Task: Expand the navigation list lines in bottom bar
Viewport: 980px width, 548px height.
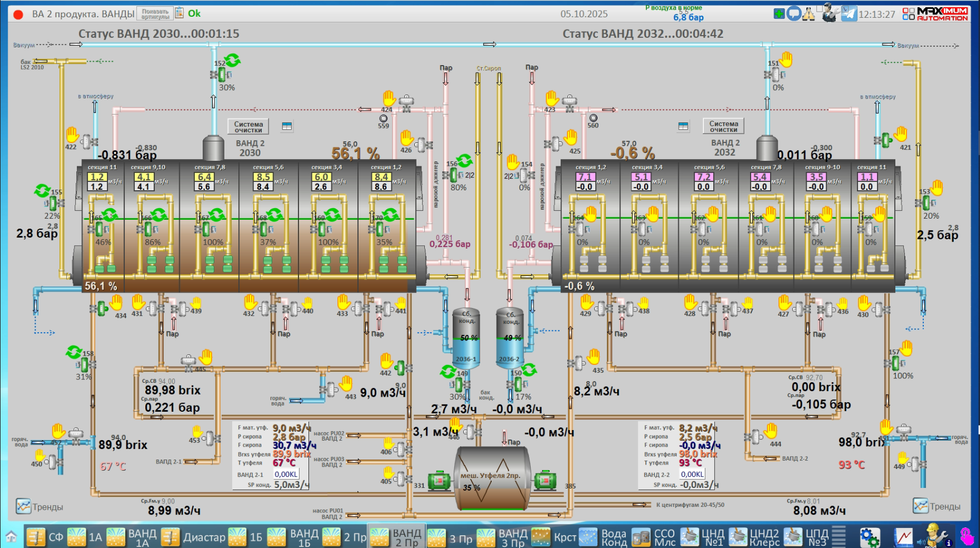Action: point(839,536)
